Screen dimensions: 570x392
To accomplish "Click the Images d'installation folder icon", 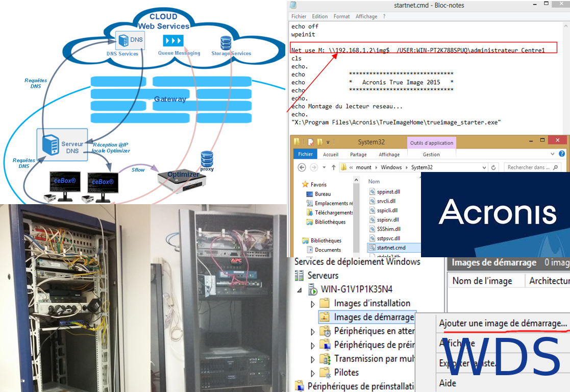I will [324, 303].
